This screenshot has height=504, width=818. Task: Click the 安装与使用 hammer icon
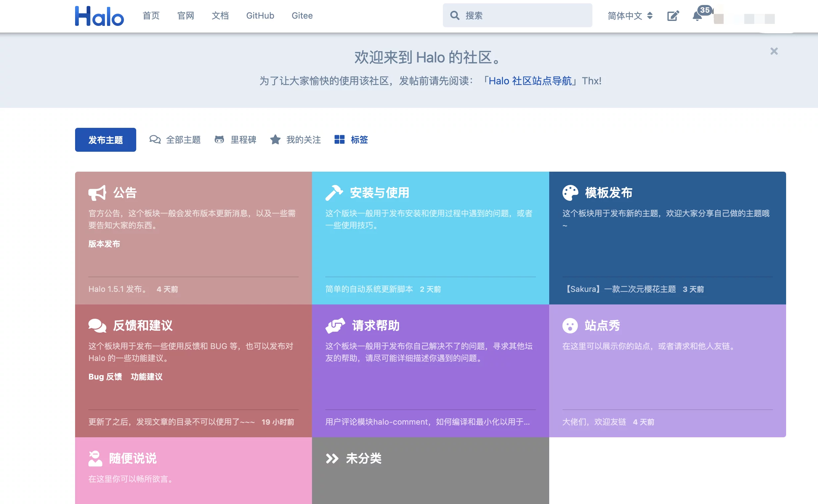point(334,193)
